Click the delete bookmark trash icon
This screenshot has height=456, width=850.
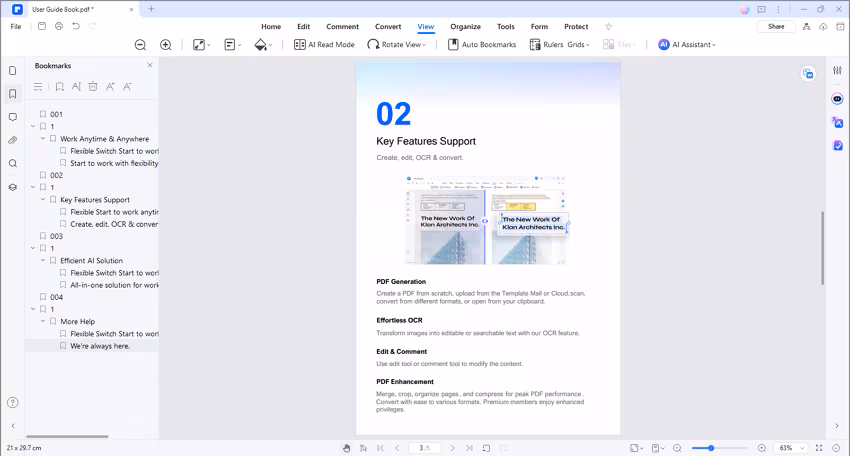(x=93, y=87)
